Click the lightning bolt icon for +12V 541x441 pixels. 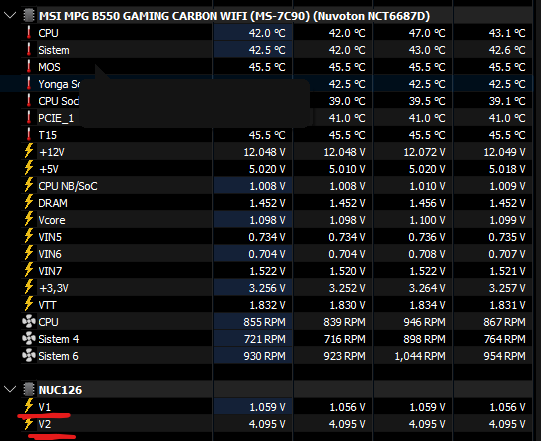pos(29,151)
